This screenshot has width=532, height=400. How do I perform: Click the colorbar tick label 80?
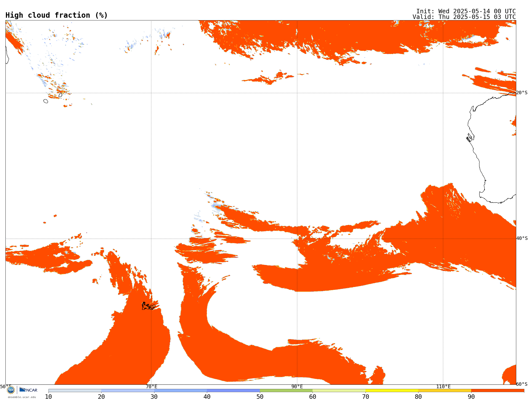click(x=418, y=397)
